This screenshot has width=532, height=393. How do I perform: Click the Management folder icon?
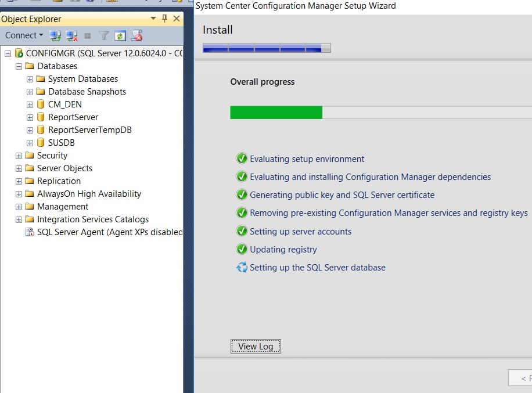click(30, 206)
